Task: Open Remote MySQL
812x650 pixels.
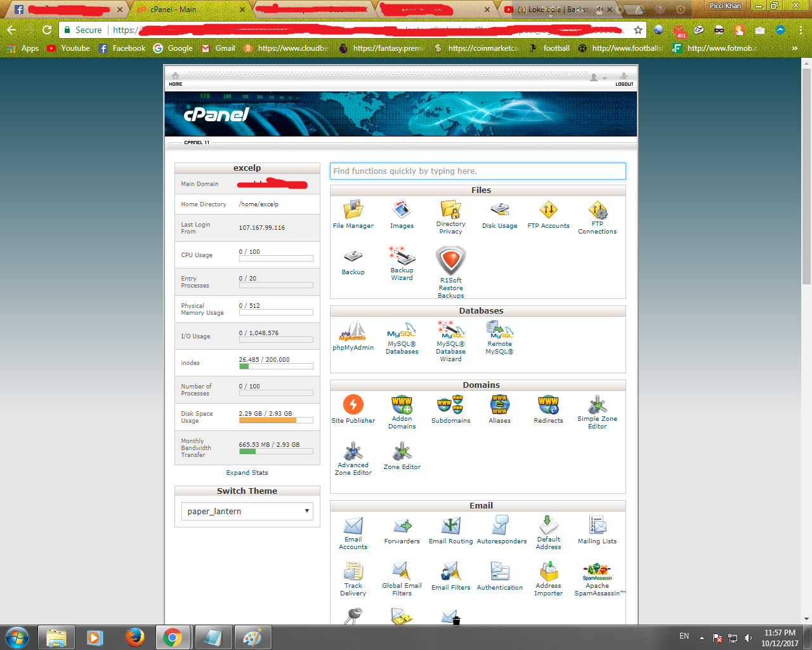Action: pos(499,338)
